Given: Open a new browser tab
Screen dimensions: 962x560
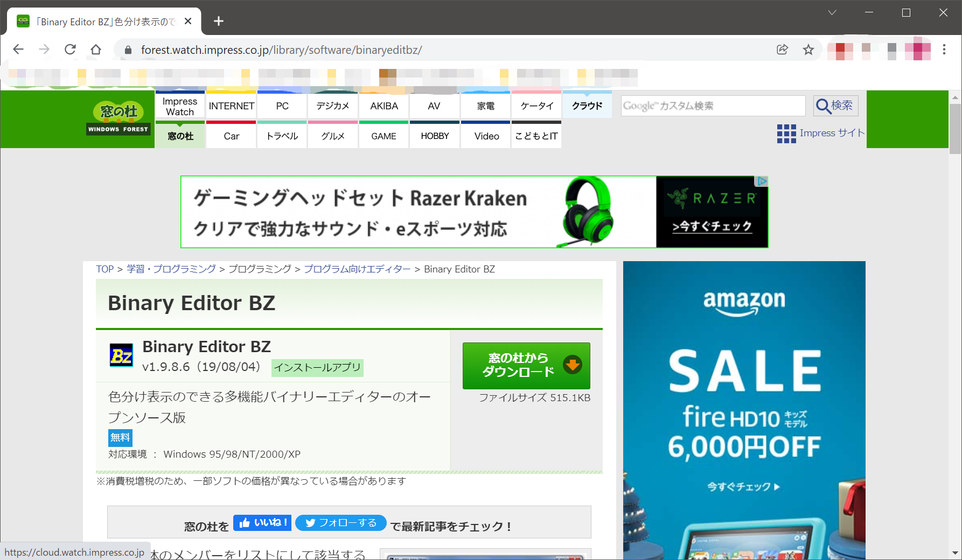Looking at the screenshot, I should (x=218, y=21).
